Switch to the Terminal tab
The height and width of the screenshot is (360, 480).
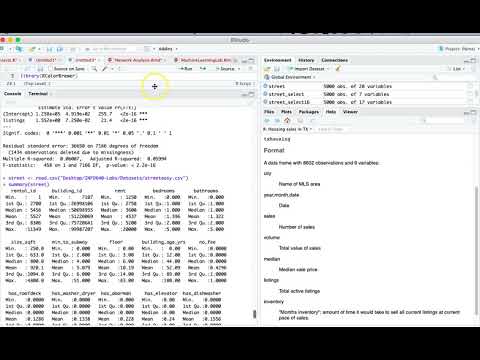38,94
